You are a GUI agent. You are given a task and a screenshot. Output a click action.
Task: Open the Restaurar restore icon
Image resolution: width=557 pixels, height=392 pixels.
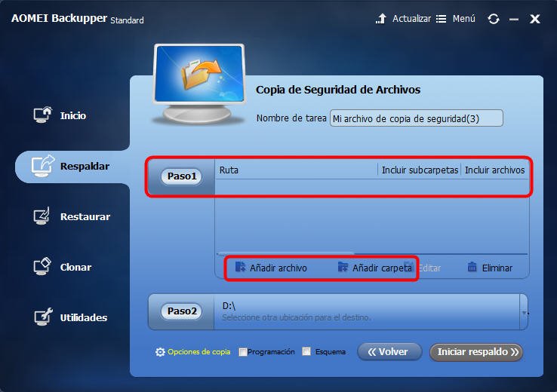pos(42,216)
